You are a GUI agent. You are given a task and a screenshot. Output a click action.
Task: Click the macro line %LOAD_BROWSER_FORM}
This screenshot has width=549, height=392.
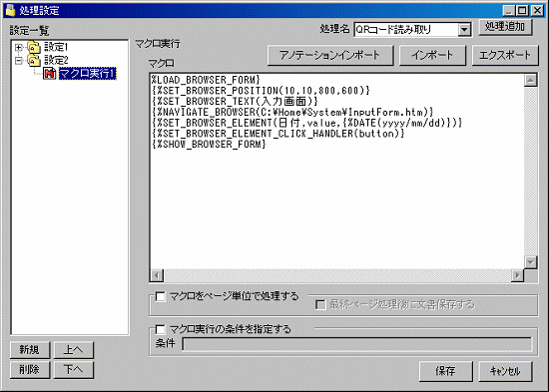pyautogui.click(x=206, y=80)
